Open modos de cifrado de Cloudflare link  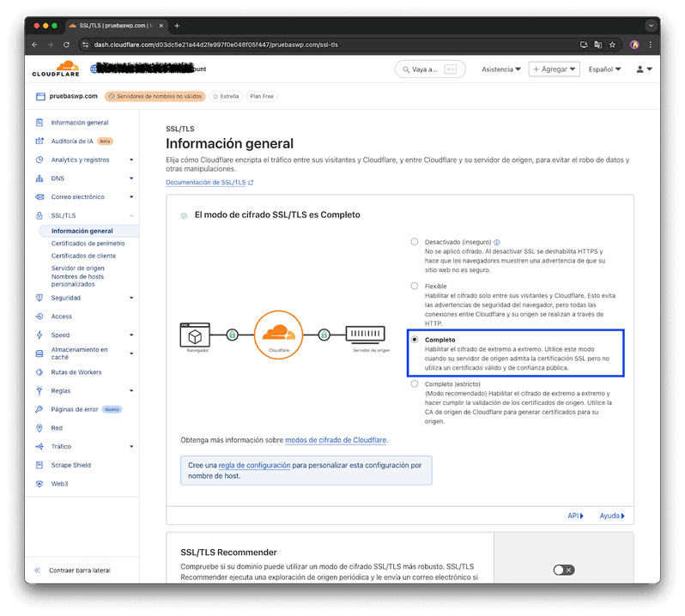coord(336,440)
